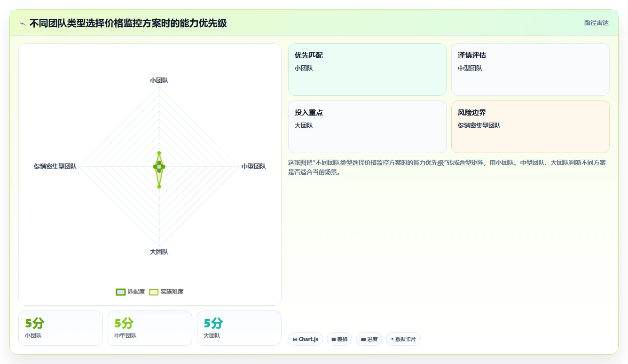Open the 优先匹配 card
Viewport: 628px width, 364px height.
tap(367, 70)
